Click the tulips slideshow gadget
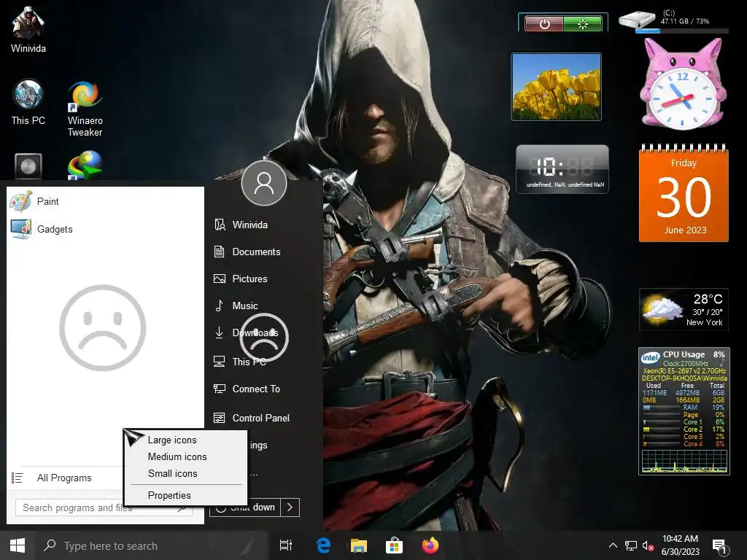 557,87
